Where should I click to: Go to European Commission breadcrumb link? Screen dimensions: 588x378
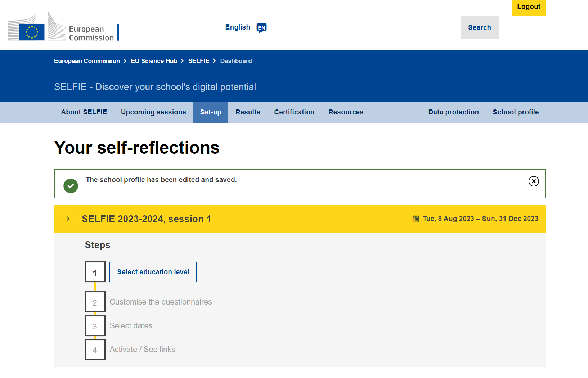click(87, 61)
